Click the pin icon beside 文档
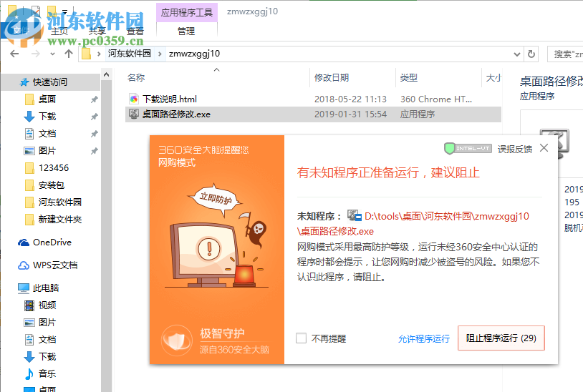Viewport: 583px width, 392px height. pyautogui.click(x=94, y=134)
